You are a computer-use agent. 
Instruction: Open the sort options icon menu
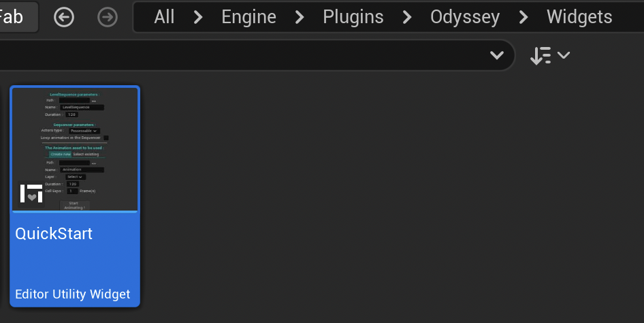549,55
